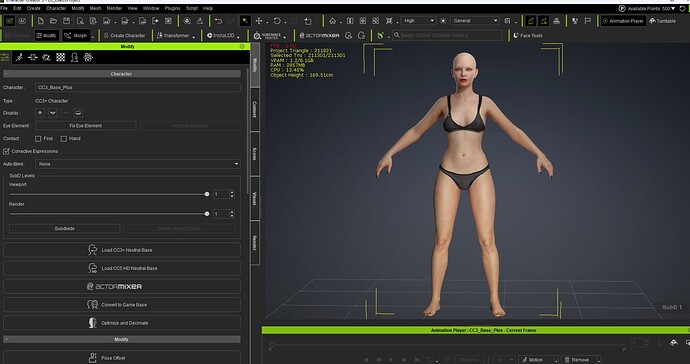This screenshot has width=690, height=364.
Task: Click Convert to Game Base
Action: tap(122, 305)
